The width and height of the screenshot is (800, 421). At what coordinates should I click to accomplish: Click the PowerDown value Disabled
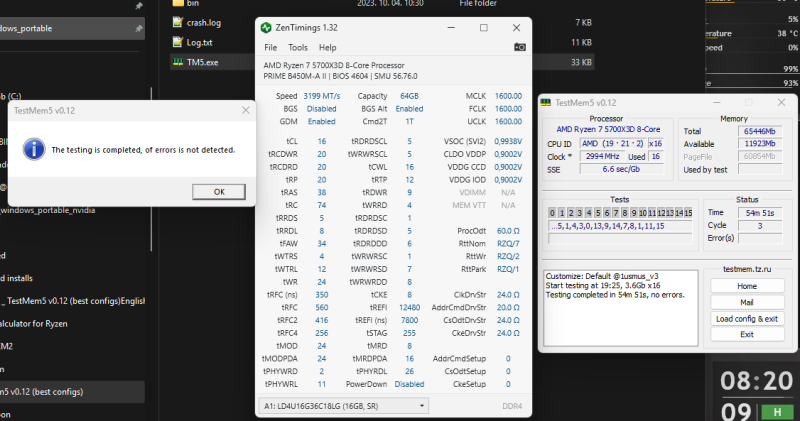[x=409, y=384]
